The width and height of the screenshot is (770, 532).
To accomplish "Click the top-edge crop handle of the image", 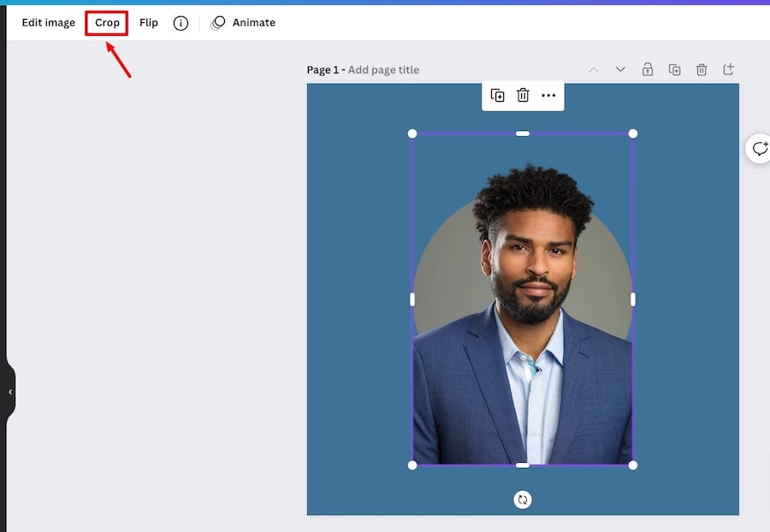I will (523, 133).
